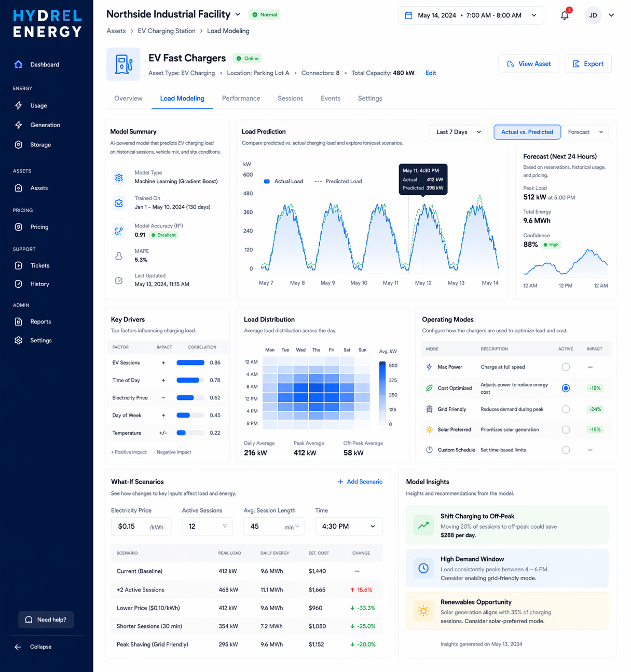The width and height of the screenshot is (631, 672).
Task: Click the Electricity Price input field
Action: tap(141, 526)
